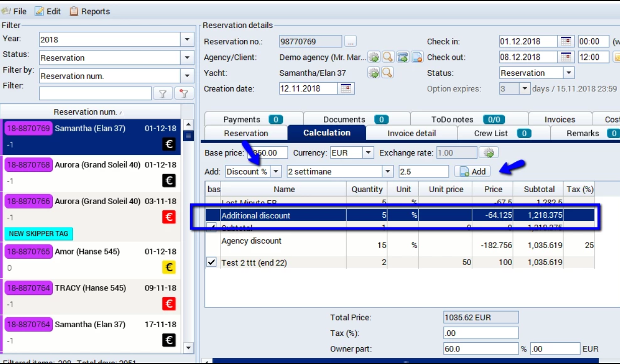Image resolution: width=620 pixels, height=364 pixels.
Task: Open the Yacht settings gear icon
Action: (x=374, y=73)
